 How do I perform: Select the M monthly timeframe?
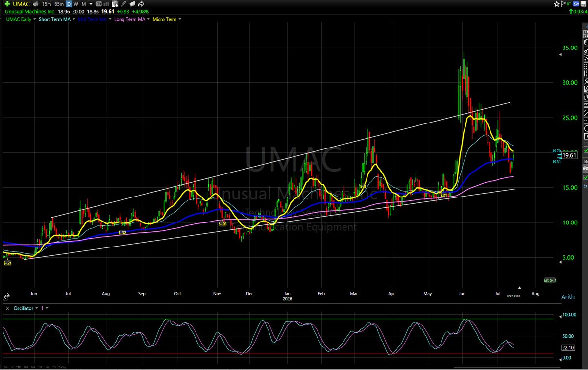(x=84, y=4)
